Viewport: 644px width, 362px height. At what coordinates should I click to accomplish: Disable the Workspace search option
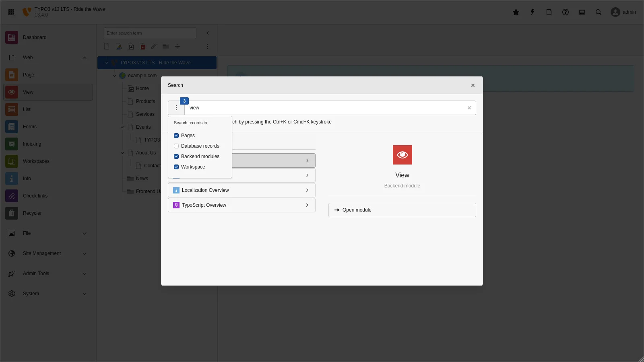point(176,167)
